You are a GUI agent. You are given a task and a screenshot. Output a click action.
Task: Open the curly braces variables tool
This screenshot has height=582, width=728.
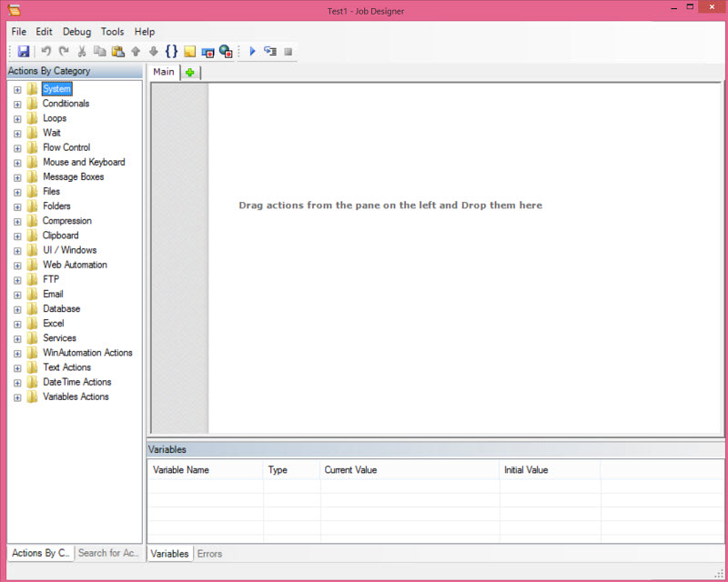(x=171, y=51)
